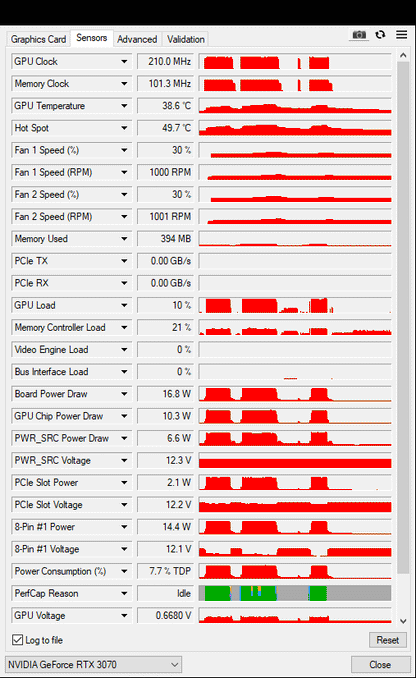Click the PerfCap Reason colored graph

[x=295, y=593]
